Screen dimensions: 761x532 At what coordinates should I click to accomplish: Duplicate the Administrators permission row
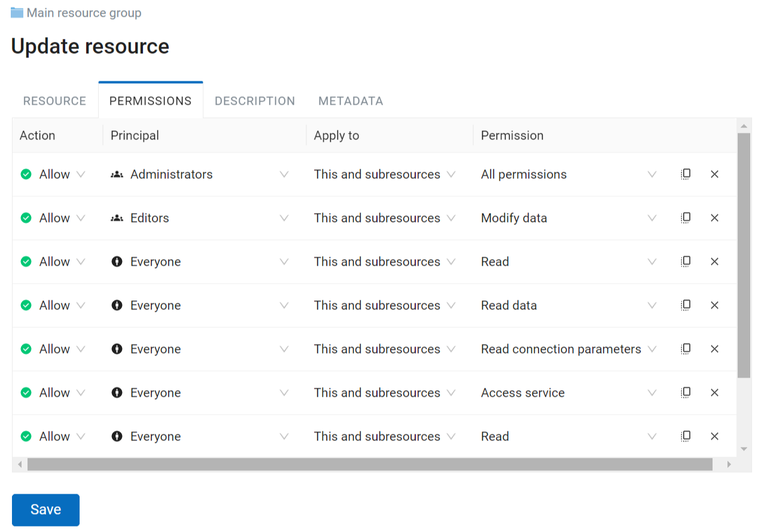tap(686, 174)
